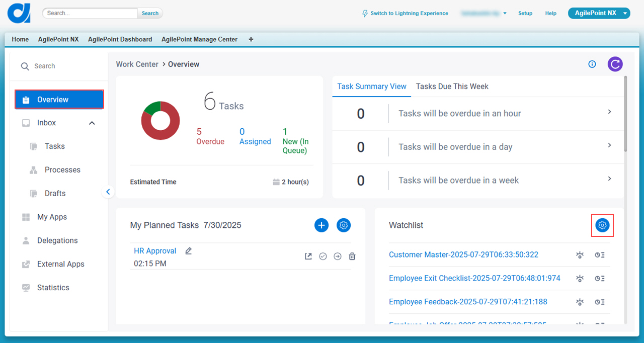Click the Delegations person icon

tap(26, 240)
